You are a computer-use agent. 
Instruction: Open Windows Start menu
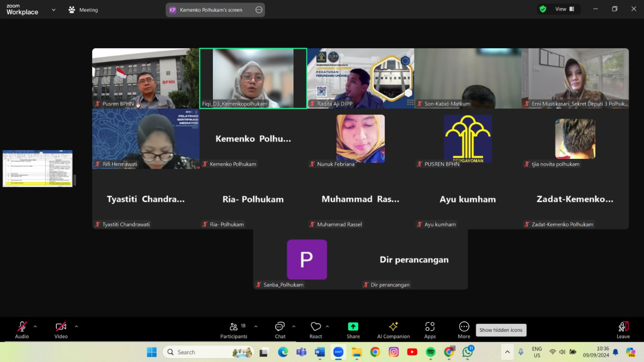152,352
